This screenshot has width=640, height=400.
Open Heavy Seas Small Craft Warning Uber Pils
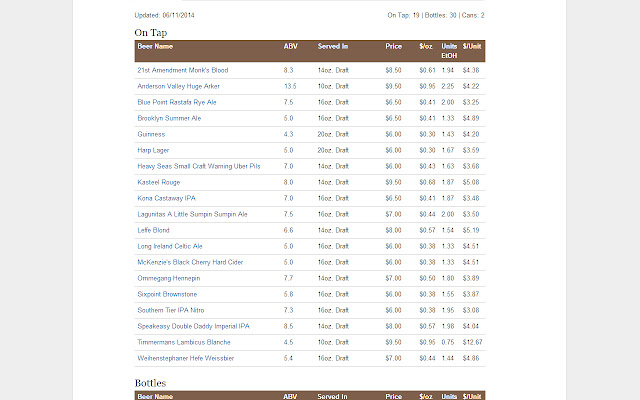click(199, 166)
